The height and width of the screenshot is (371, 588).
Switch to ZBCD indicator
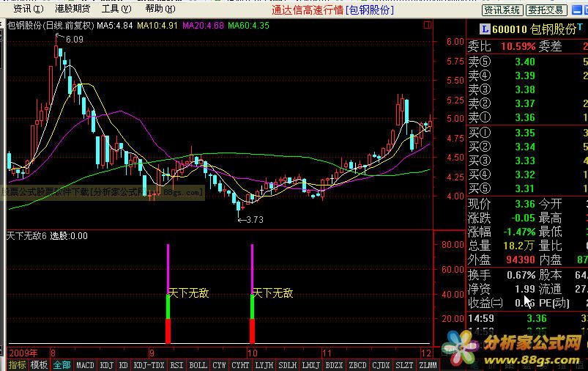click(357, 364)
